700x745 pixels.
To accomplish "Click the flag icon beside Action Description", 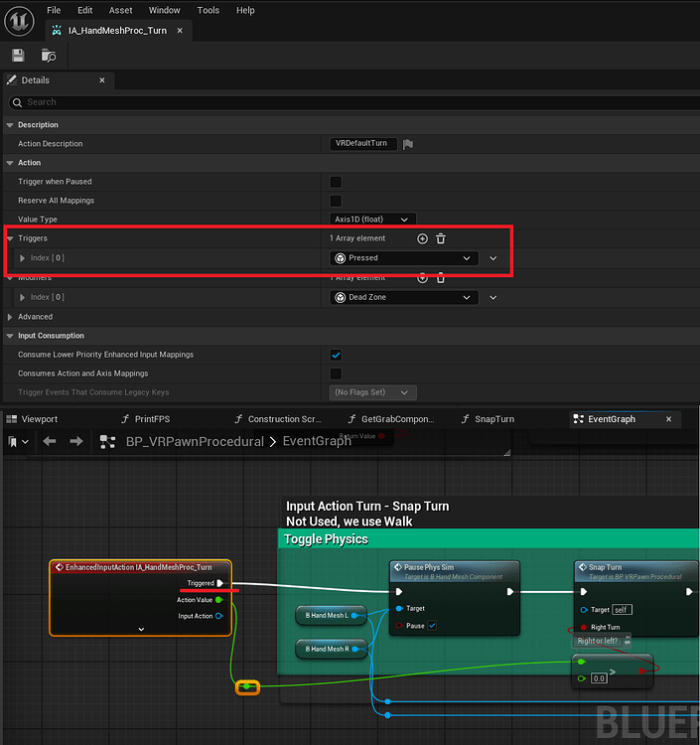I will click(x=408, y=144).
